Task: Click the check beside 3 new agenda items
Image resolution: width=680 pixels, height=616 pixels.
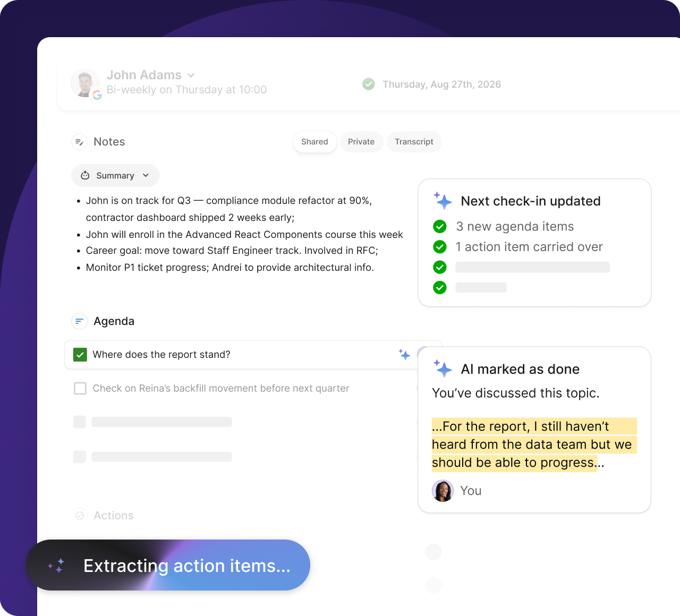Action: (x=440, y=227)
